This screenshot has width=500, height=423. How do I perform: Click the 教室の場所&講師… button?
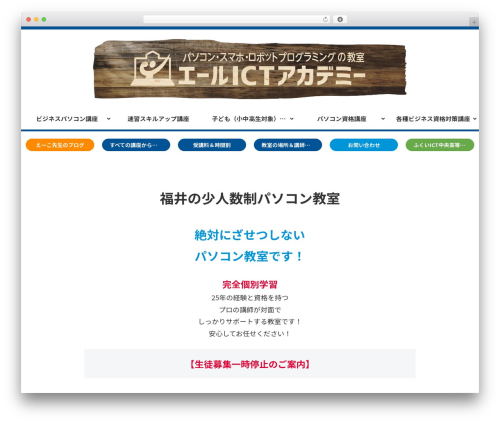(x=288, y=145)
